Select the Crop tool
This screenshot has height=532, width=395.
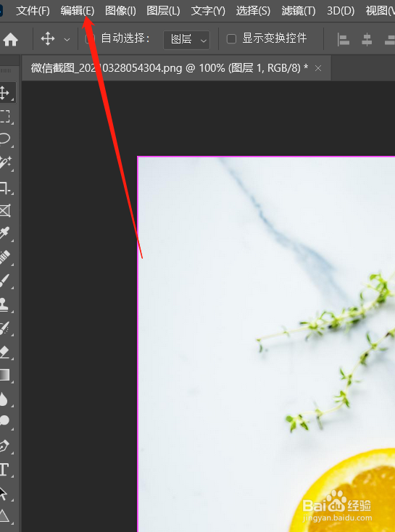[x=4, y=187]
